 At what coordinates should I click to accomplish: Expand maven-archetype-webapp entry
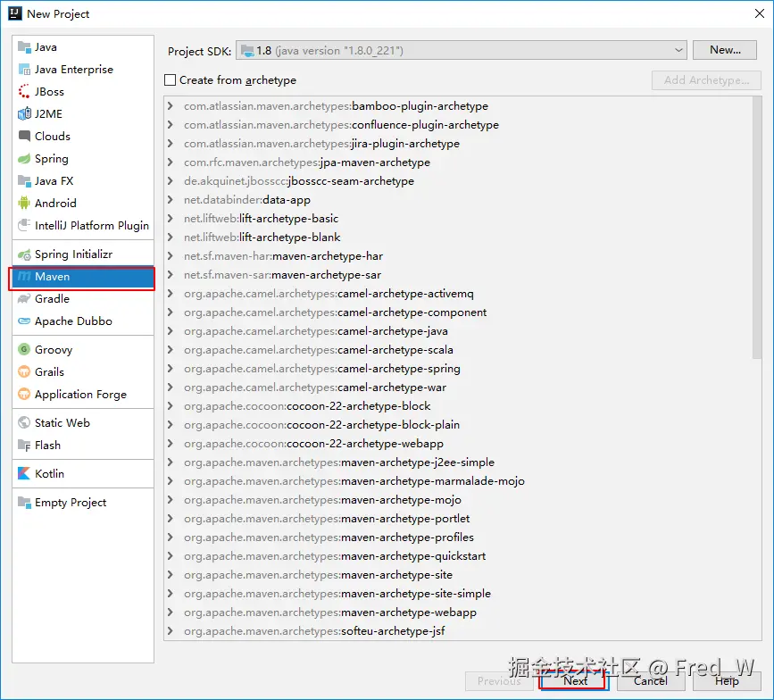tap(171, 612)
